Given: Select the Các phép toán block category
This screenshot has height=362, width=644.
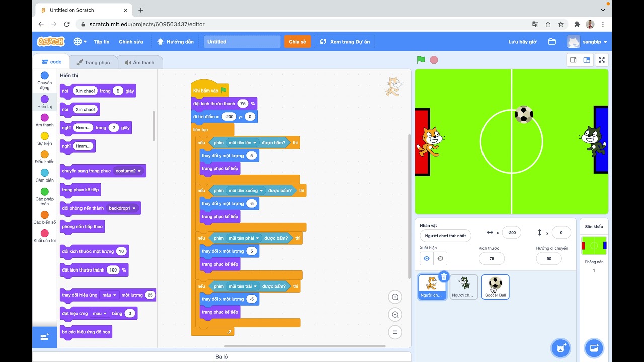Looking at the screenshot, I should (45, 197).
